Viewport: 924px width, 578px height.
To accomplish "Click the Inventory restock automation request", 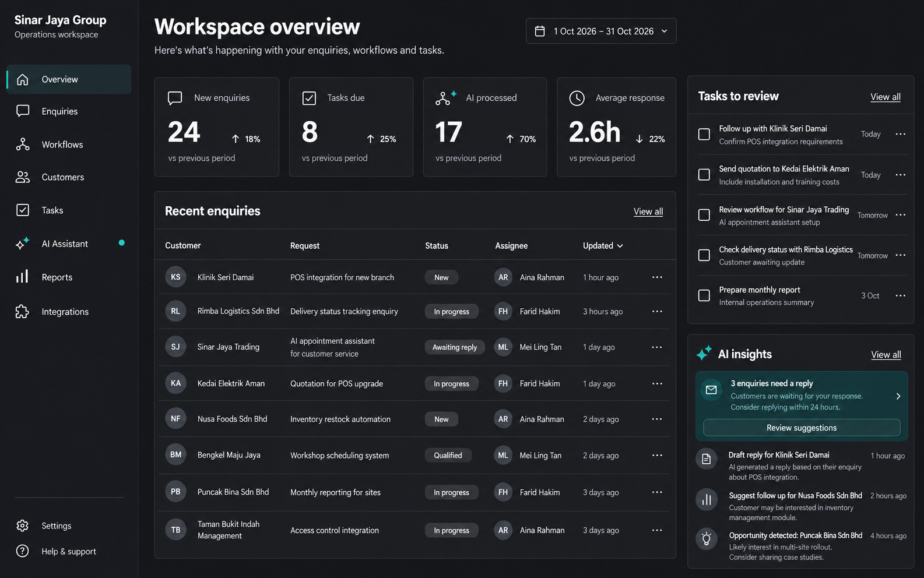I will coord(340,419).
